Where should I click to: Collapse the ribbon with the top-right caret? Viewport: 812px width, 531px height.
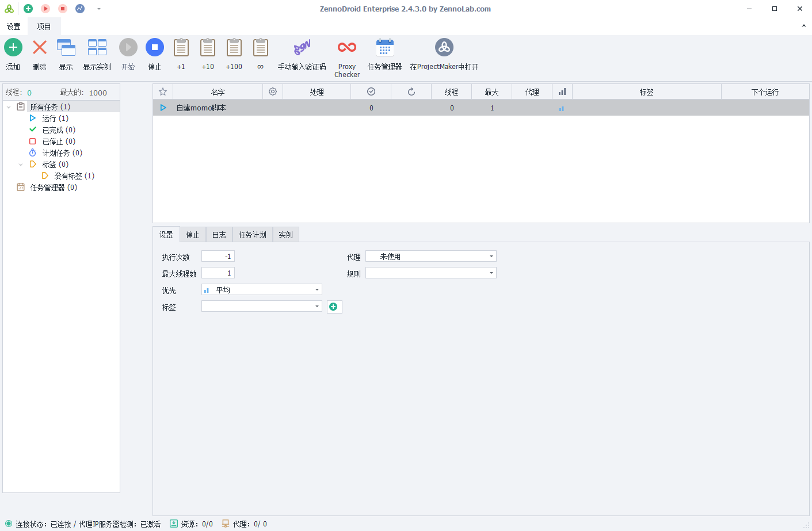(x=804, y=26)
